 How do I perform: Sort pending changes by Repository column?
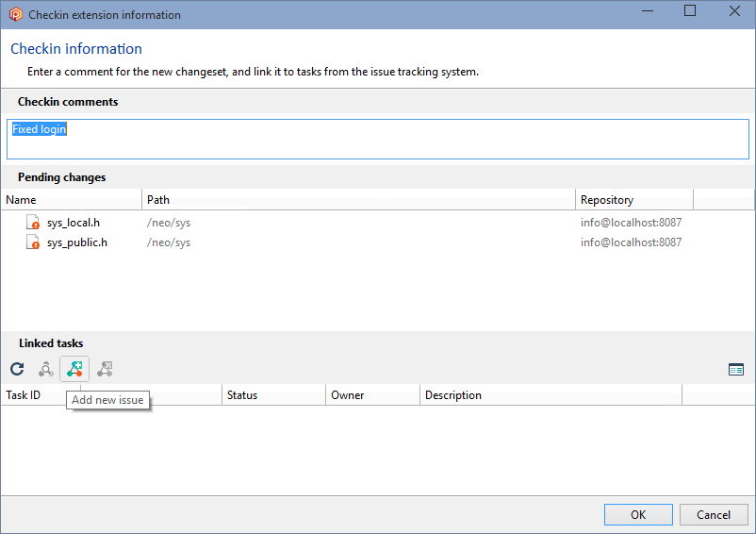(x=634, y=200)
